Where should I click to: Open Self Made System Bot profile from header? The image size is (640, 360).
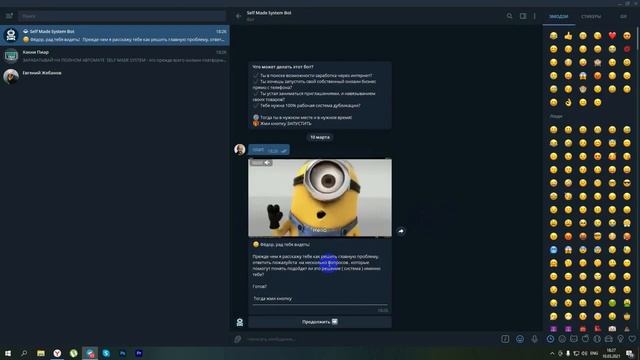[x=269, y=16]
